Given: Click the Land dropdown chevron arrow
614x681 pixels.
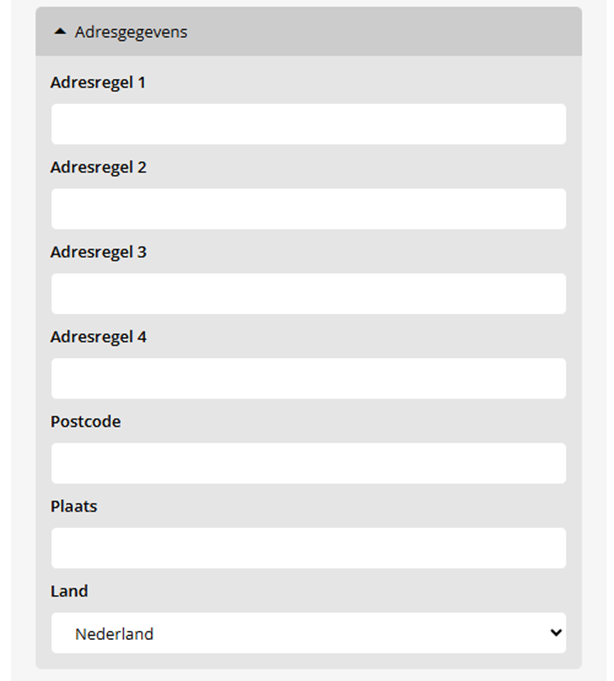Looking at the screenshot, I should coord(556,633).
